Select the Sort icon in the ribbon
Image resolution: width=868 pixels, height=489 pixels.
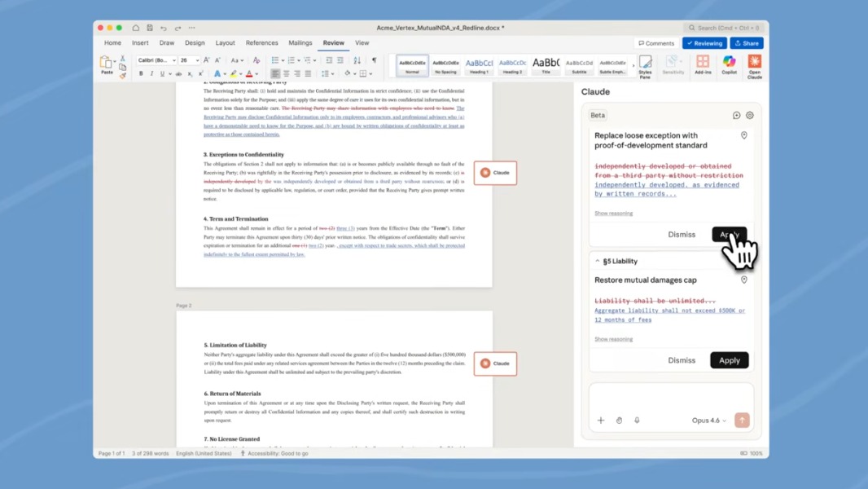coord(357,59)
